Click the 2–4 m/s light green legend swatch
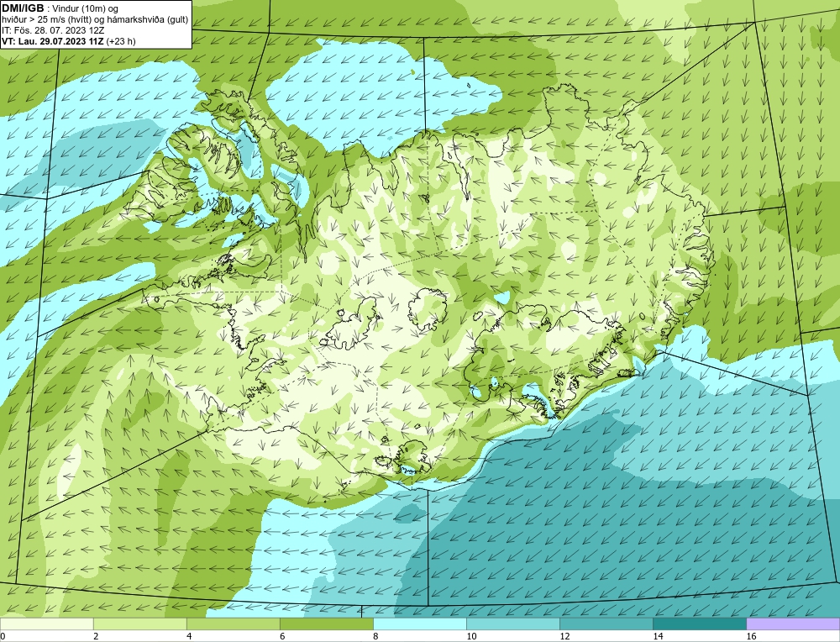 (x=139, y=624)
